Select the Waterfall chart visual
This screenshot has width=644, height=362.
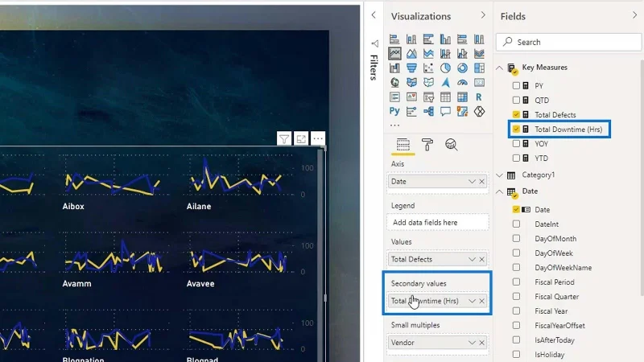(394, 68)
